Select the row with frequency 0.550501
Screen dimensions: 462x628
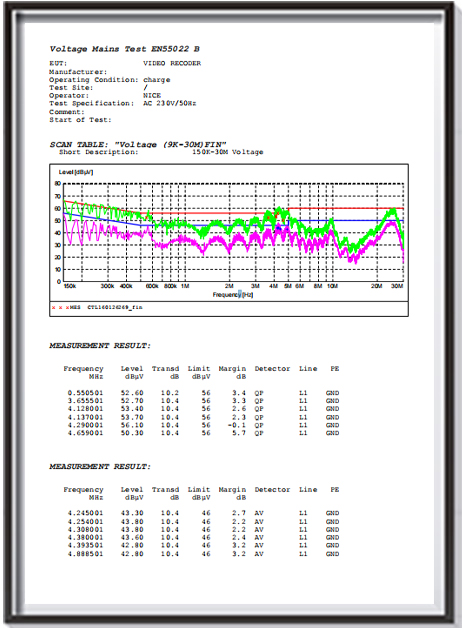203,393
